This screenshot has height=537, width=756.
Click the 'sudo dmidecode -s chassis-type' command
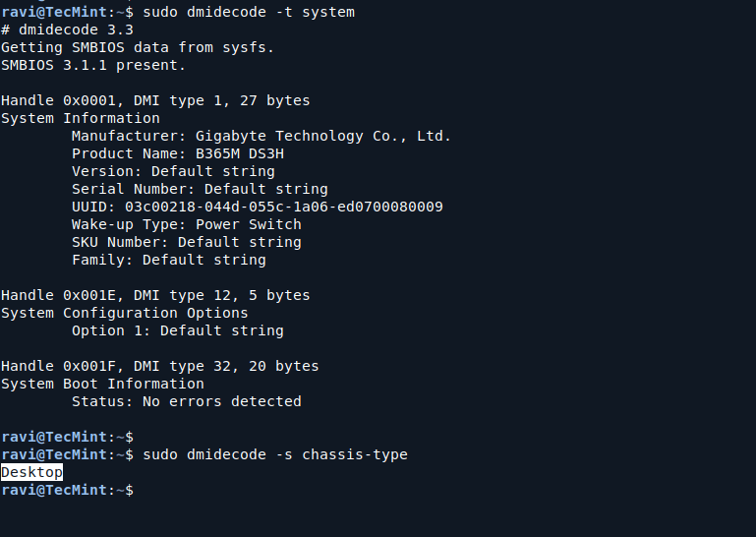(x=274, y=454)
